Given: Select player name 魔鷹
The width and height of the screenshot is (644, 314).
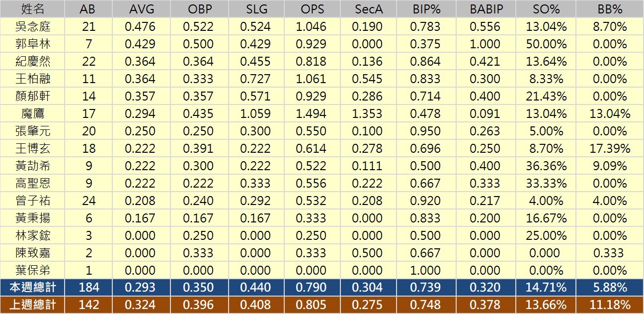Looking at the screenshot, I should click(x=33, y=114).
